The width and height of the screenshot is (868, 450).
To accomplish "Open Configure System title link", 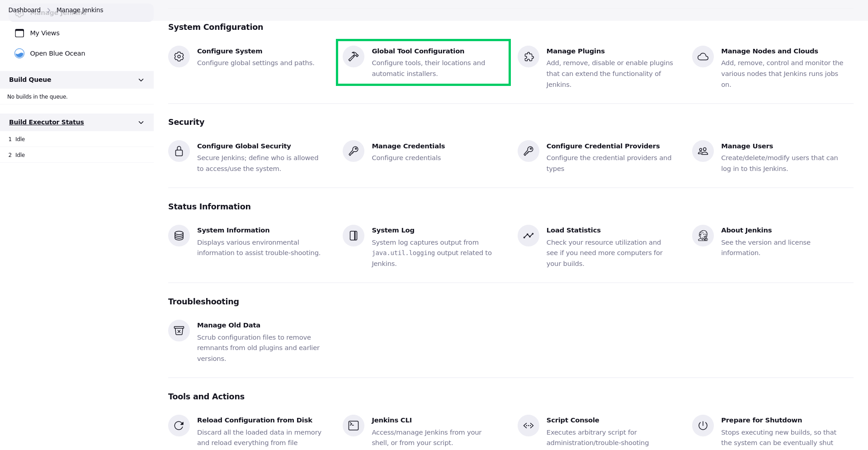I will point(230,51).
